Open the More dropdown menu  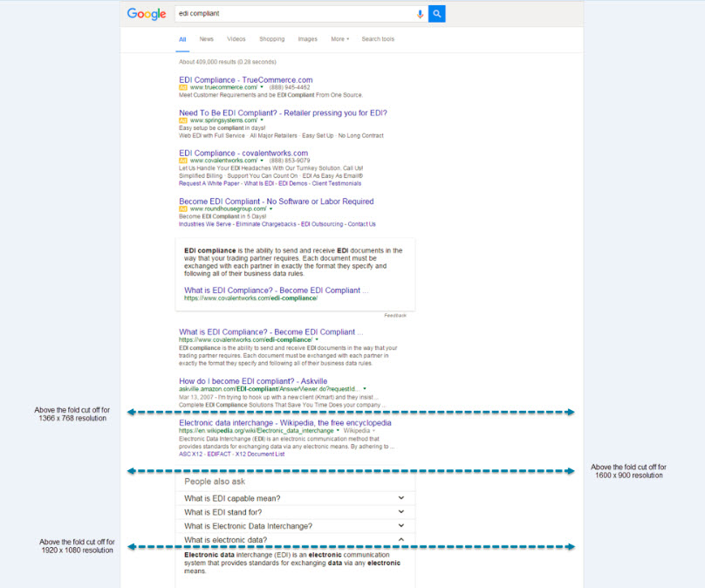(x=340, y=39)
